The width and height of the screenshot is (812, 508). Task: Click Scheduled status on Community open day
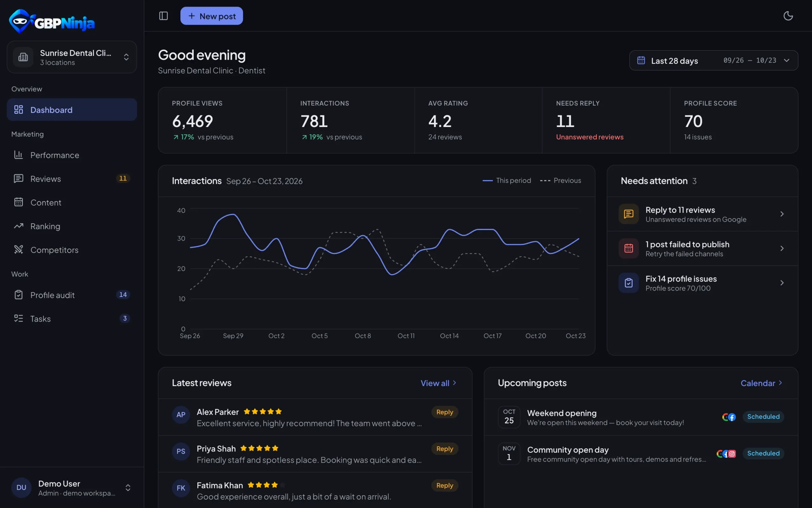(763, 453)
